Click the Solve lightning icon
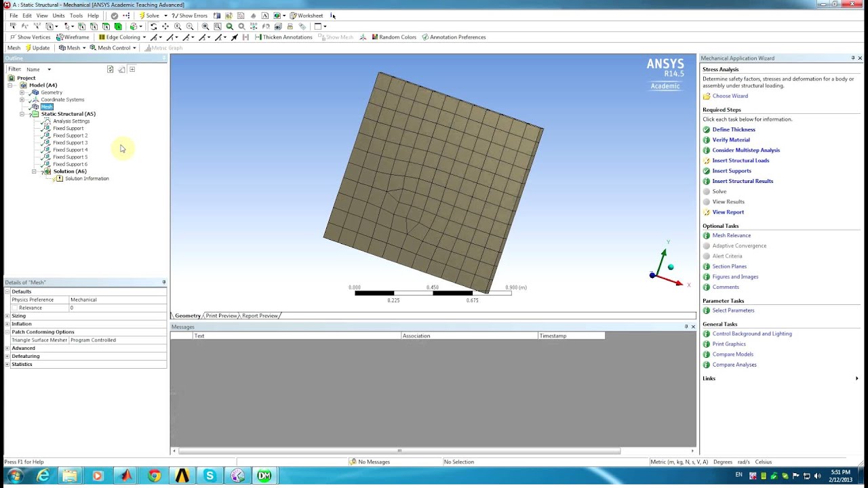 tap(142, 16)
